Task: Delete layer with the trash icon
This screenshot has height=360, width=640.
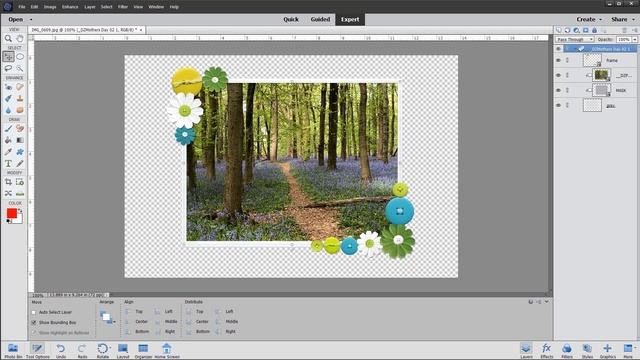Action: click(624, 30)
